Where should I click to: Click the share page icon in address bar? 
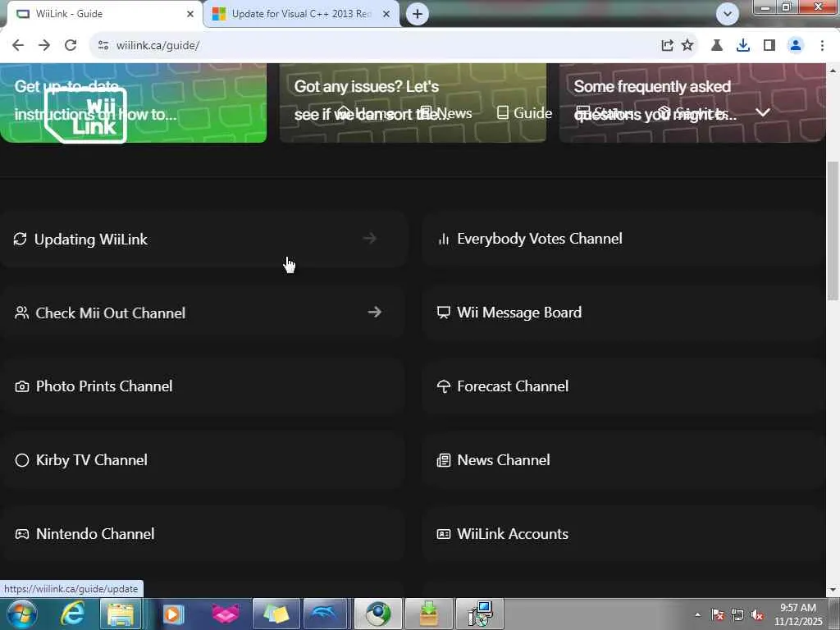667,46
